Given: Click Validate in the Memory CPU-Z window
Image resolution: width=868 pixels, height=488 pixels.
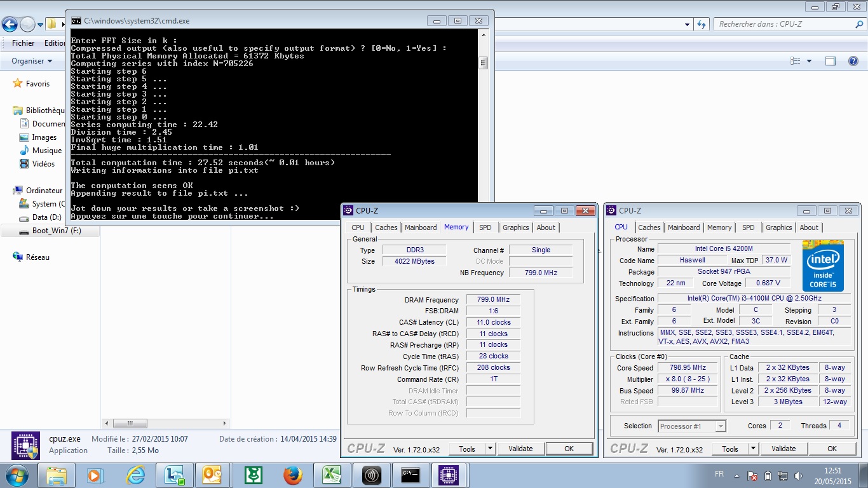Looking at the screenshot, I should (x=520, y=449).
